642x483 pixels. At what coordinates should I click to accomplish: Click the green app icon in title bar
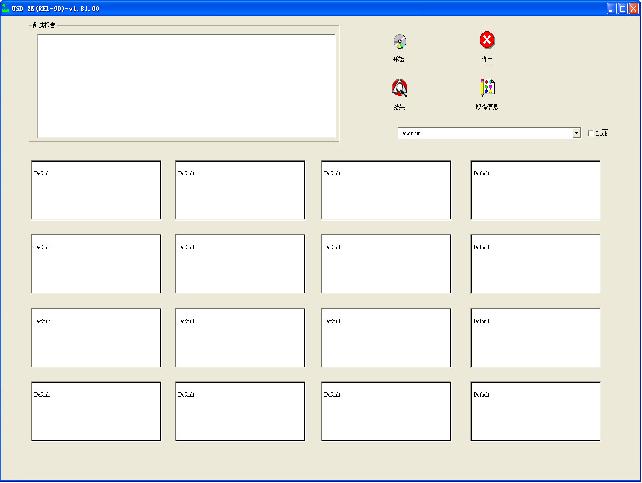pos(5,7)
